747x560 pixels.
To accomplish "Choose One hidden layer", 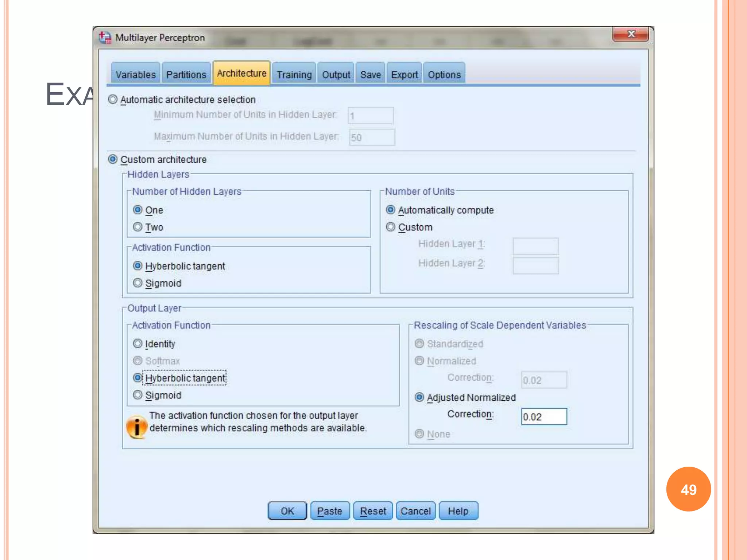I will [x=138, y=210].
